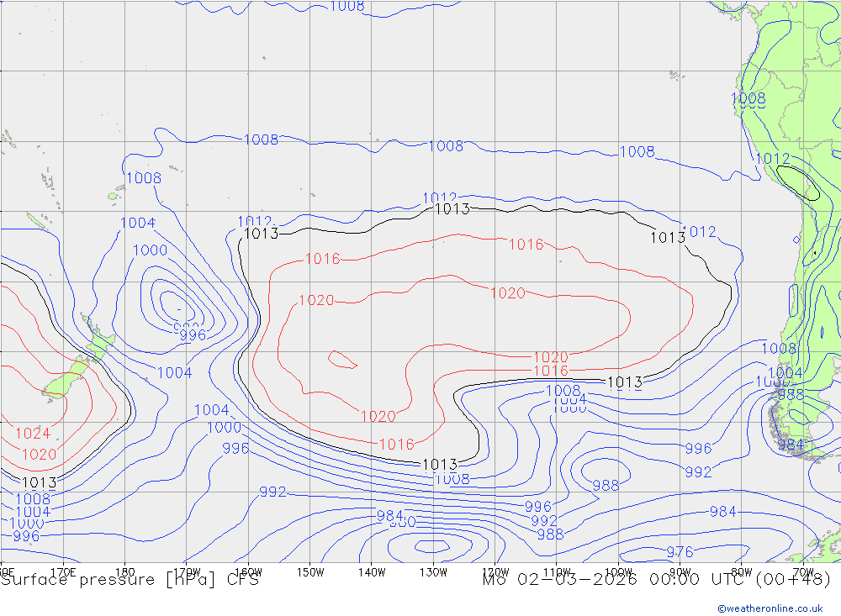Click the 70W longitude label
The height and width of the screenshot is (616, 841).
803,572
